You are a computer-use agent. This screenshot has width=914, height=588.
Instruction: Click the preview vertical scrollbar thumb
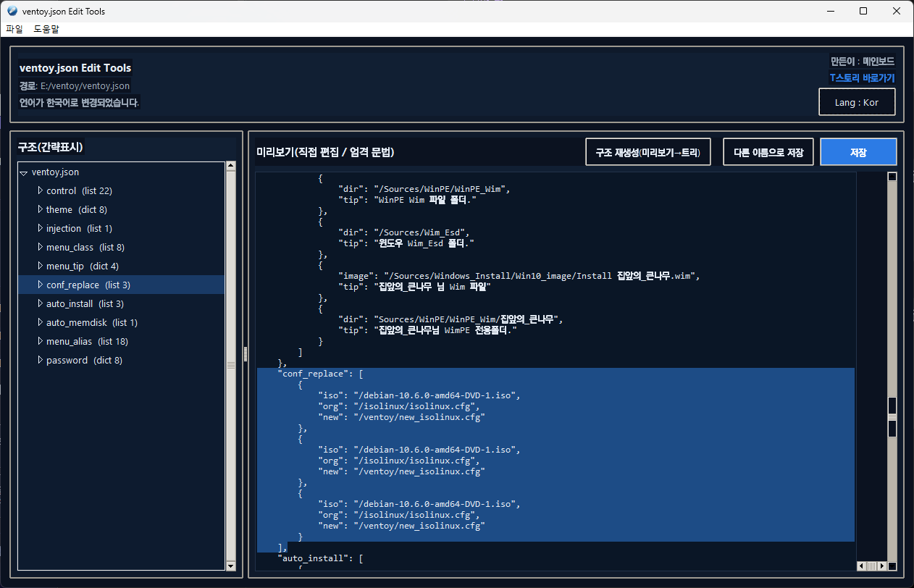point(892,416)
